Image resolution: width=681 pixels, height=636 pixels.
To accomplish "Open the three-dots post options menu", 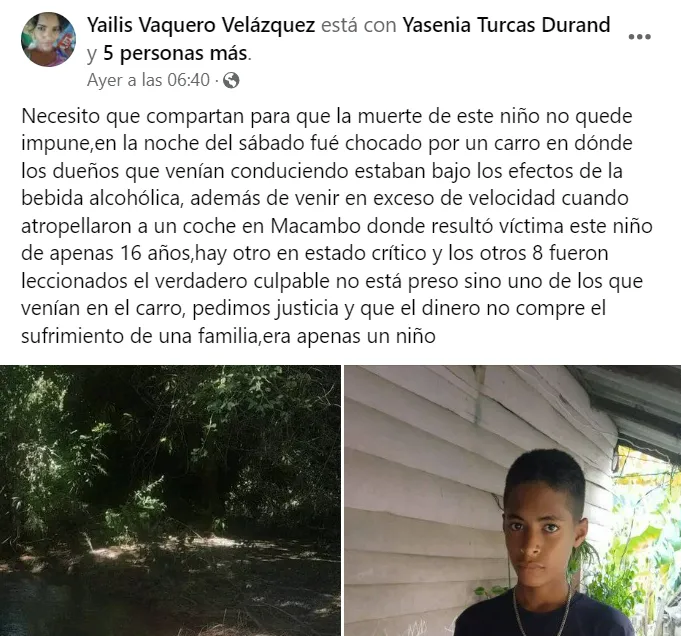I will (639, 36).
